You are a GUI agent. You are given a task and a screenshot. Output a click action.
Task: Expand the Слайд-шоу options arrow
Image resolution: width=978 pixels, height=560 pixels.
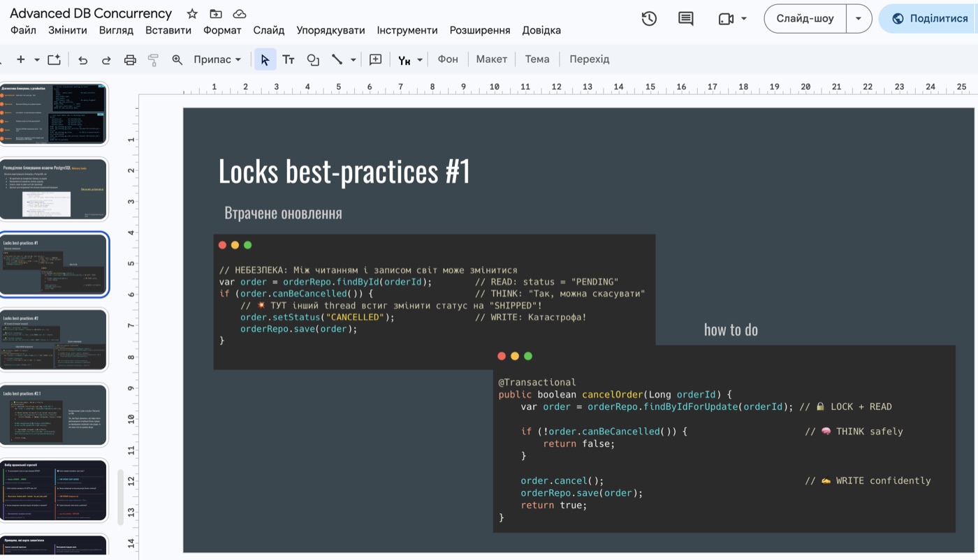(859, 19)
